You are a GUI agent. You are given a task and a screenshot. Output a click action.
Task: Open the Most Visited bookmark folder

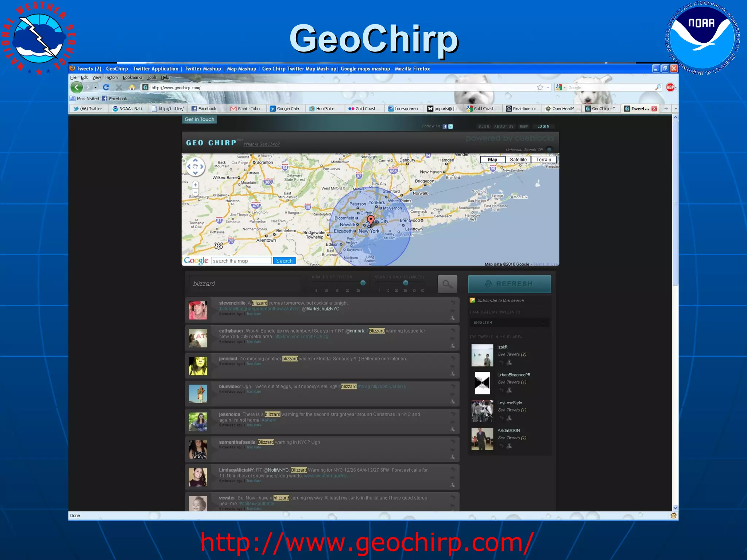point(84,98)
